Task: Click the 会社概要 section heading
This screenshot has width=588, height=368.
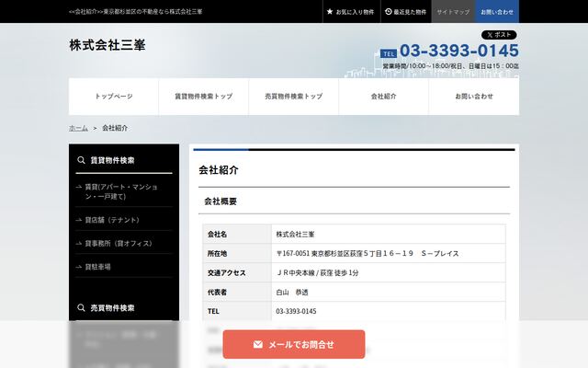Action: point(220,201)
